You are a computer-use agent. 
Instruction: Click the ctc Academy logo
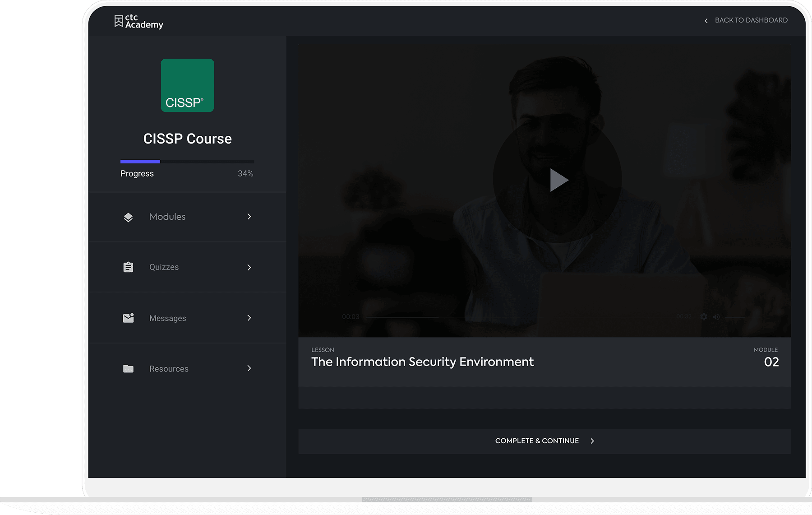coord(138,20)
